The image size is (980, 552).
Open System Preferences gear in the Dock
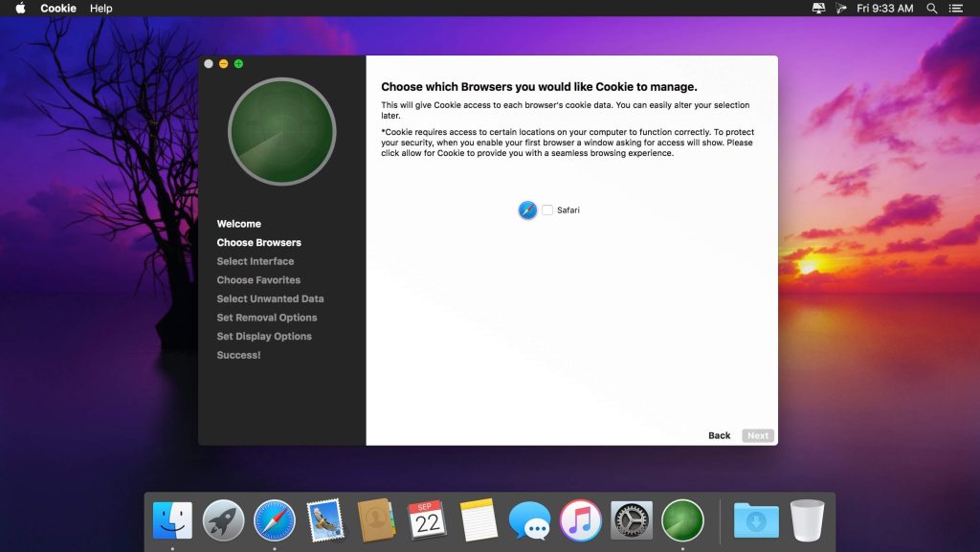point(632,520)
